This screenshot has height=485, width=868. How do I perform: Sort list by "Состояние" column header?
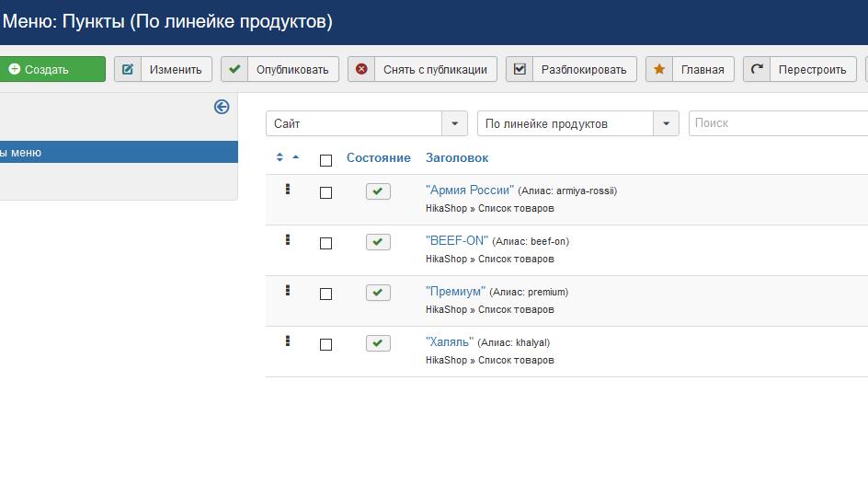(378, 158)
